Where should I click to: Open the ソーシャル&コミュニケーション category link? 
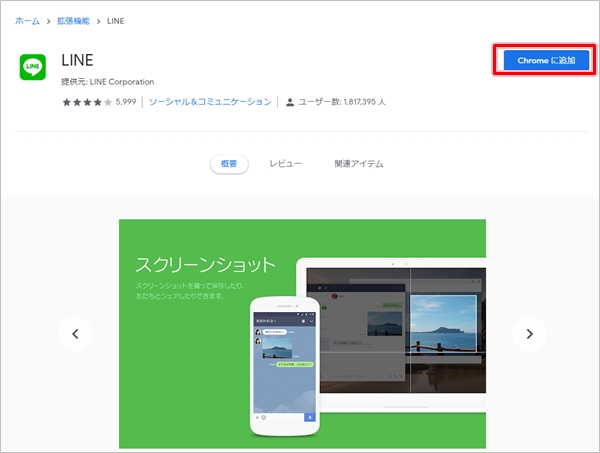click(210, 102)
